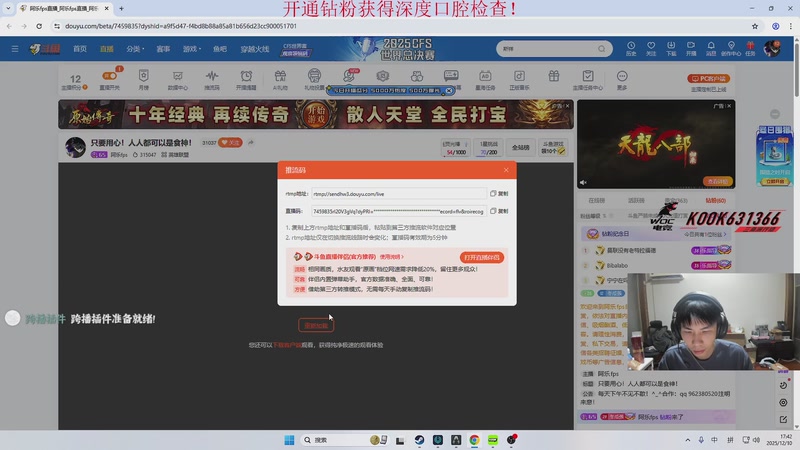Open the AD 任务 icon in streamer toolbar

485,80
